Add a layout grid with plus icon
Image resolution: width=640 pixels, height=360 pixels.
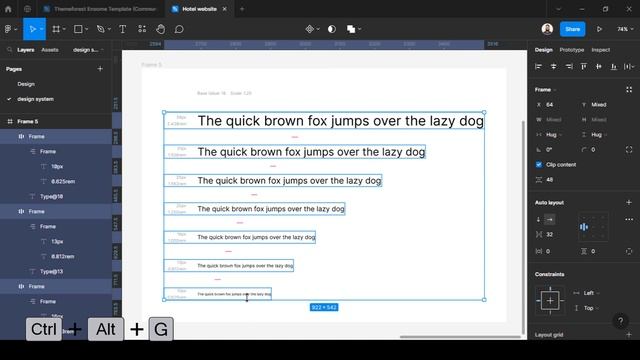tap(629, 335)
